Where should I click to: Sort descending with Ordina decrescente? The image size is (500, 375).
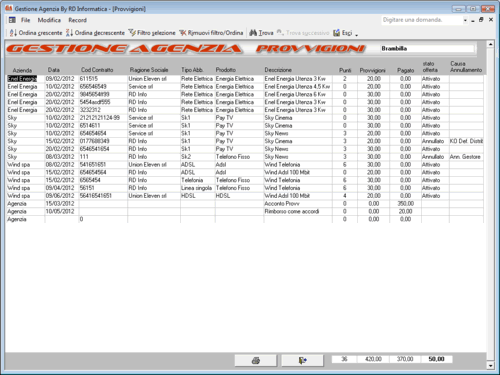[95, 33]
